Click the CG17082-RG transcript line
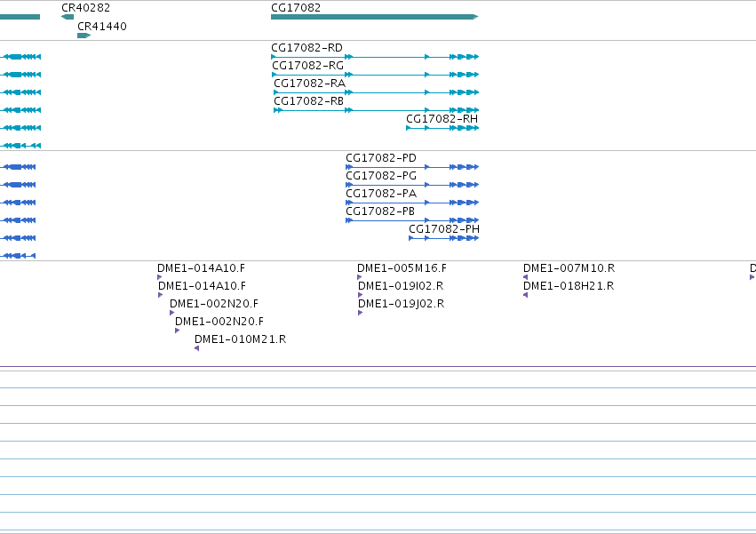The image size is (756, 534). [x=375, y=75]
